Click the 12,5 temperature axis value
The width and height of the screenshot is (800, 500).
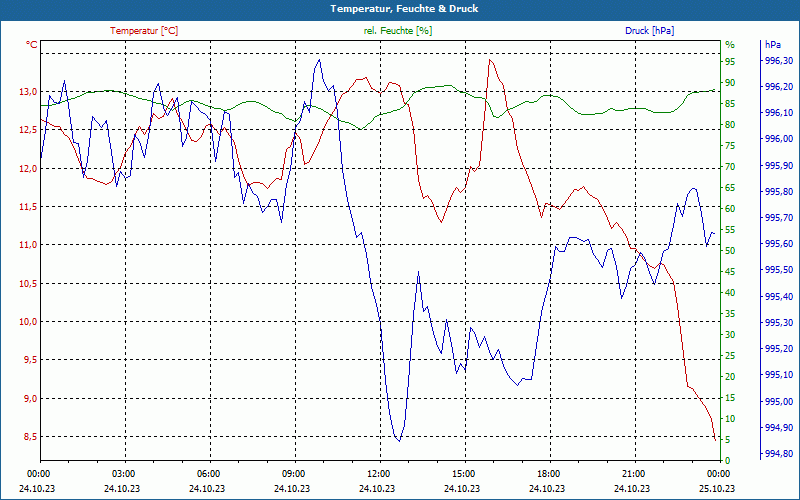[29, 130]
